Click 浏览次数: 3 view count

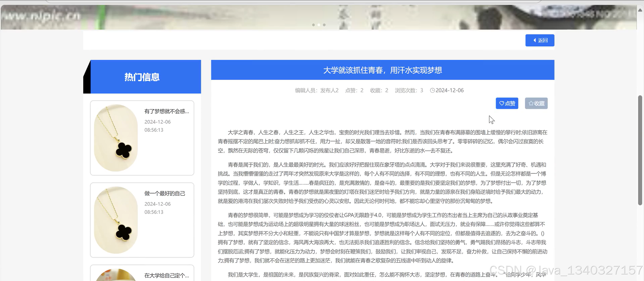409,90
